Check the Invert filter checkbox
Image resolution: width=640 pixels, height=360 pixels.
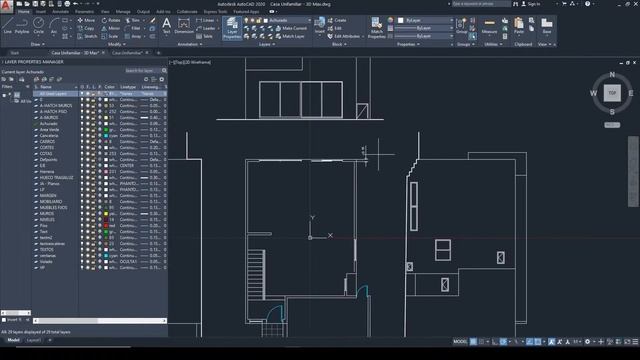[x=4, y=320]
